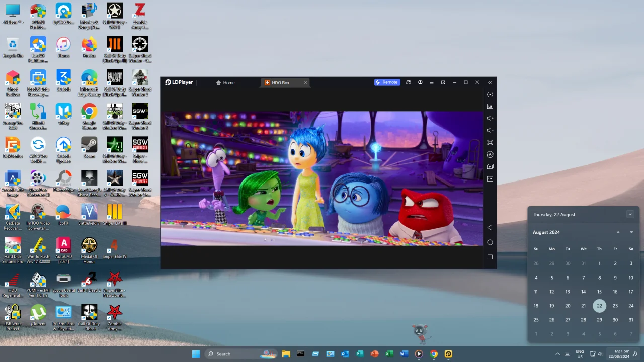Open the Windows Start menu

pos(196,354)
